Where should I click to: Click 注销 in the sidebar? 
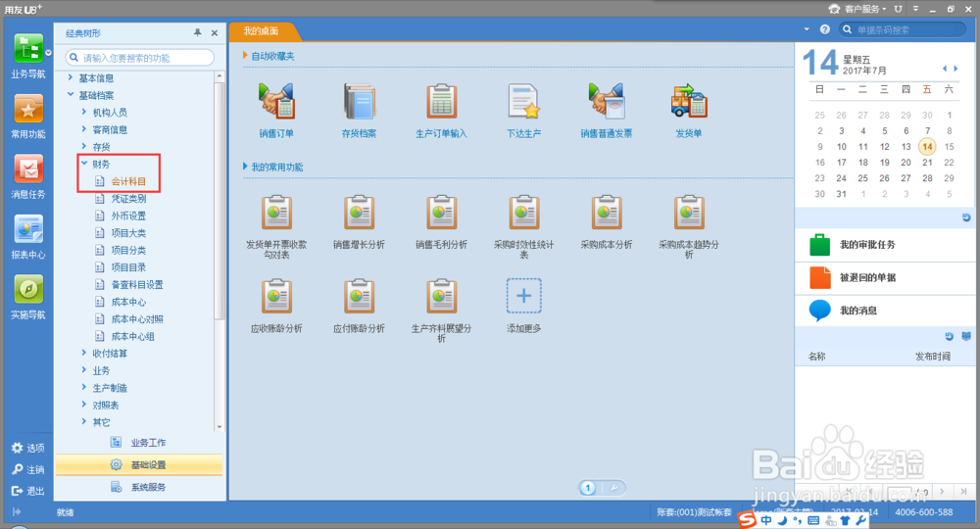point(28,469)
